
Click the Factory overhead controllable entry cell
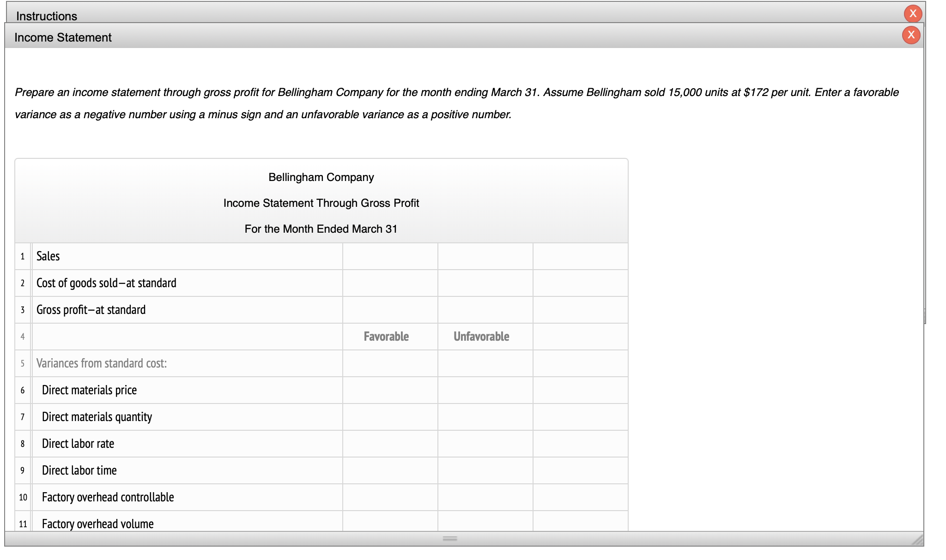389,497
